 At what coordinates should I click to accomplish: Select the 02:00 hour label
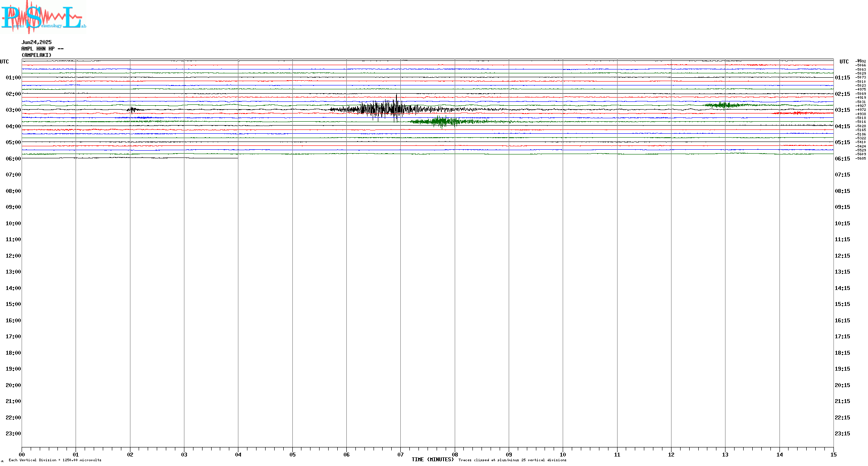pyautogui.click(x=13, y=94)
